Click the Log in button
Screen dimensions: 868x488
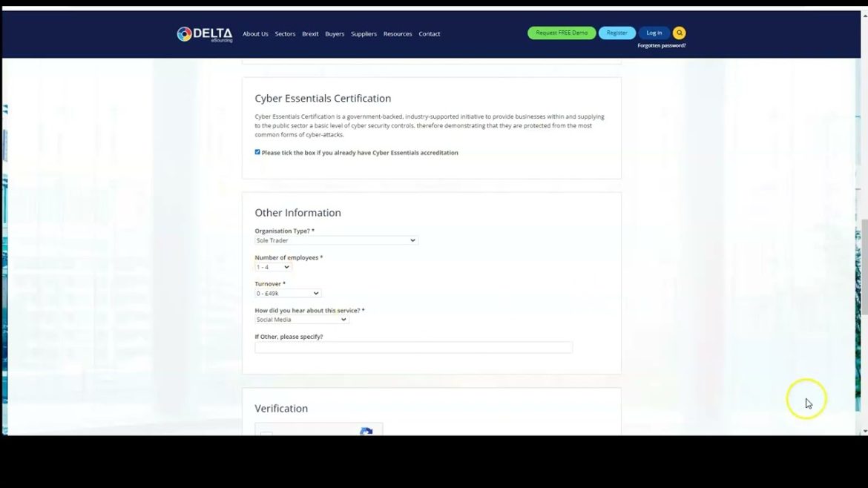coord(654,33)
